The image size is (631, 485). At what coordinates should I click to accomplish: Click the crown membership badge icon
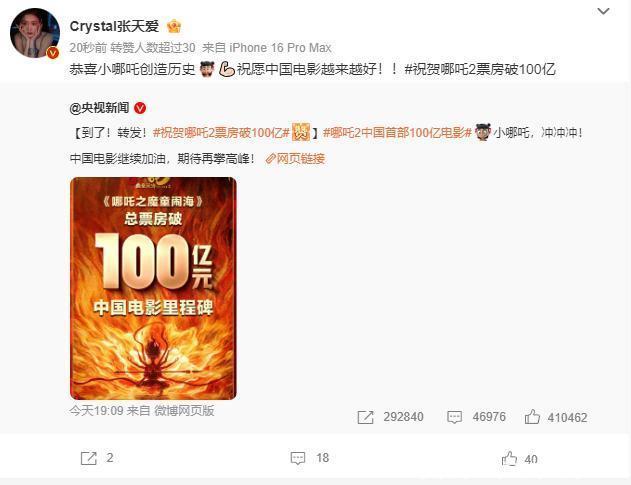tap(174, 27)
